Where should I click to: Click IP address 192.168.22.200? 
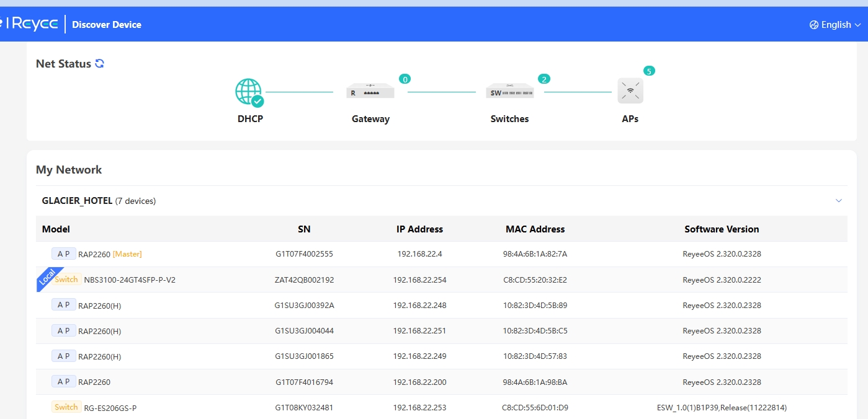pyautogui.click(x=419, y=382)
